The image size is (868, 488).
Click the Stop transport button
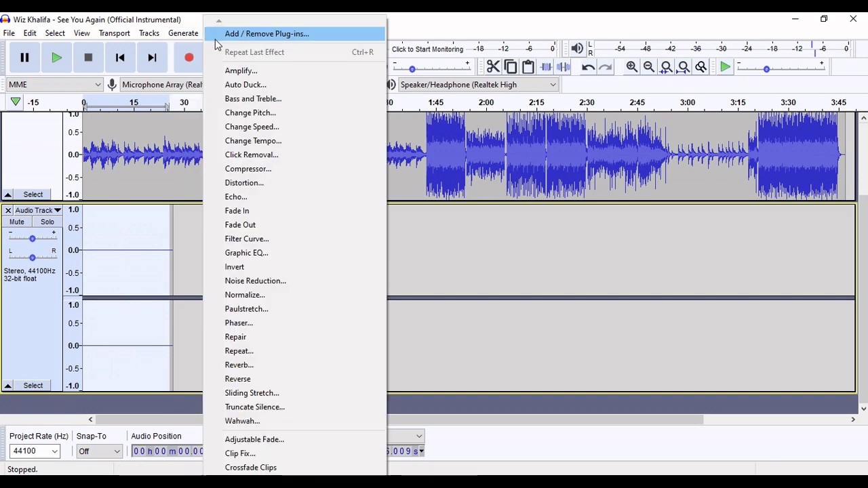tap(88, 58)
